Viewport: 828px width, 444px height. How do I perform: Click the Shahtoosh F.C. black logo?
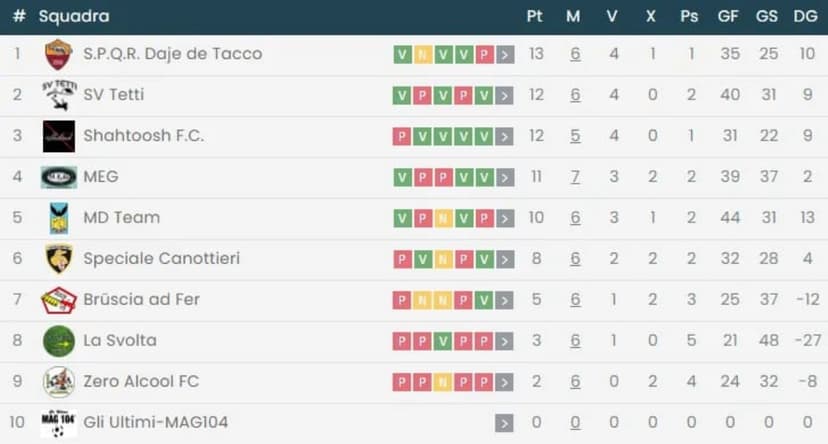point(59,136)
